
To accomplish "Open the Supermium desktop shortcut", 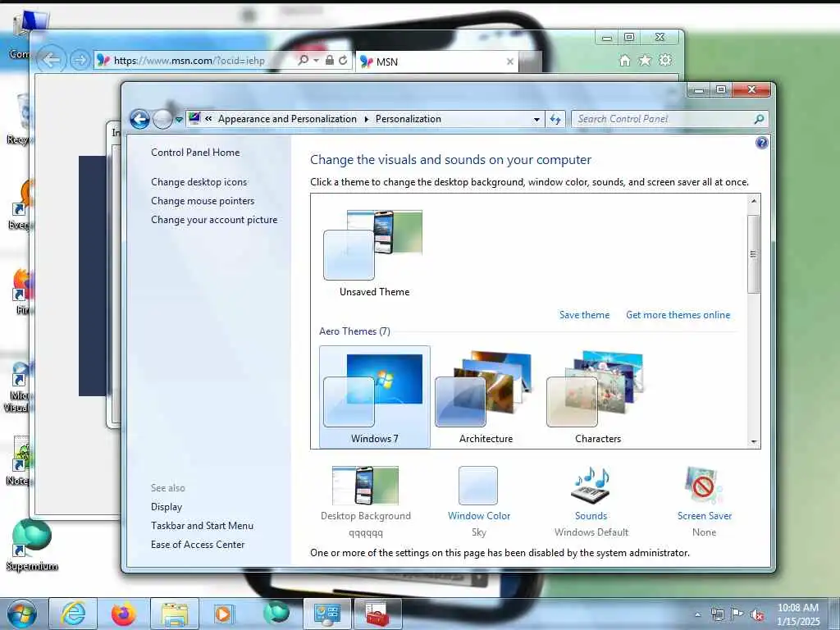I will [x=32, y=545].
